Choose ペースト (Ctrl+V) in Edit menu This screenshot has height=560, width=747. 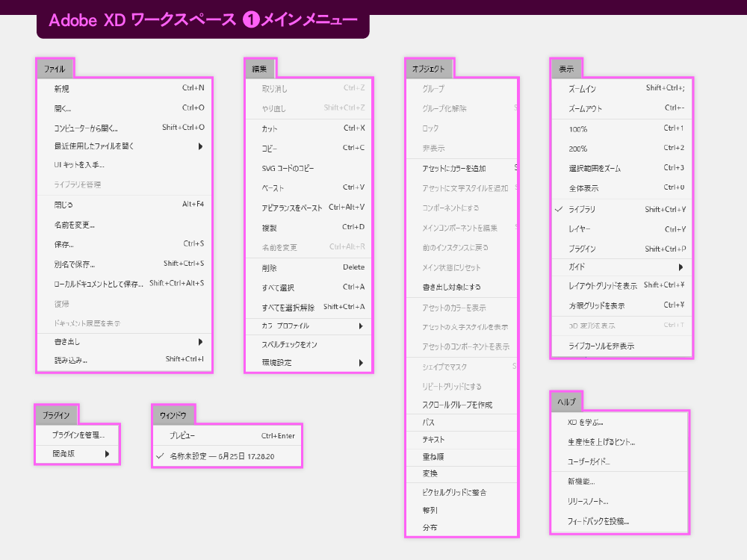(x=309, y=187)
